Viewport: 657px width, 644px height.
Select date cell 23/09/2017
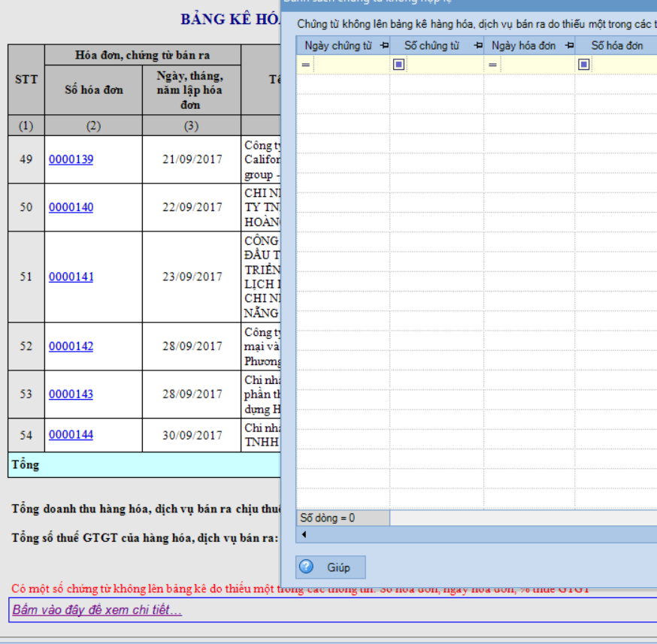pos(192,277)
